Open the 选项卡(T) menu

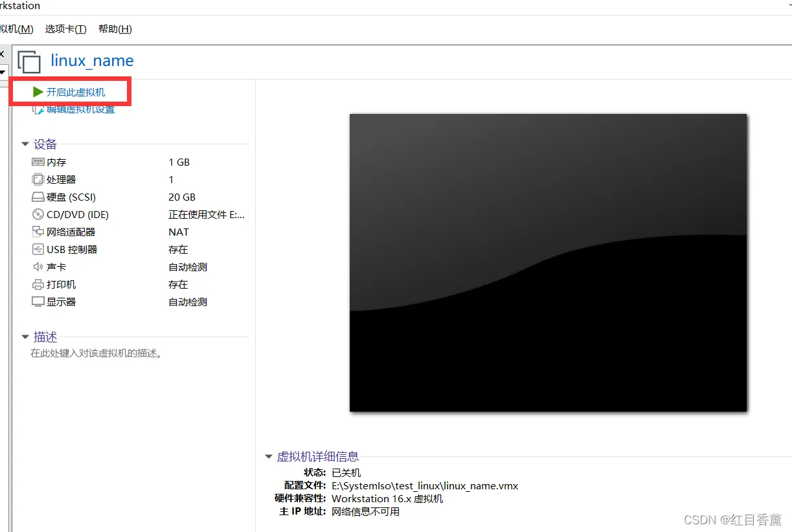65,28
